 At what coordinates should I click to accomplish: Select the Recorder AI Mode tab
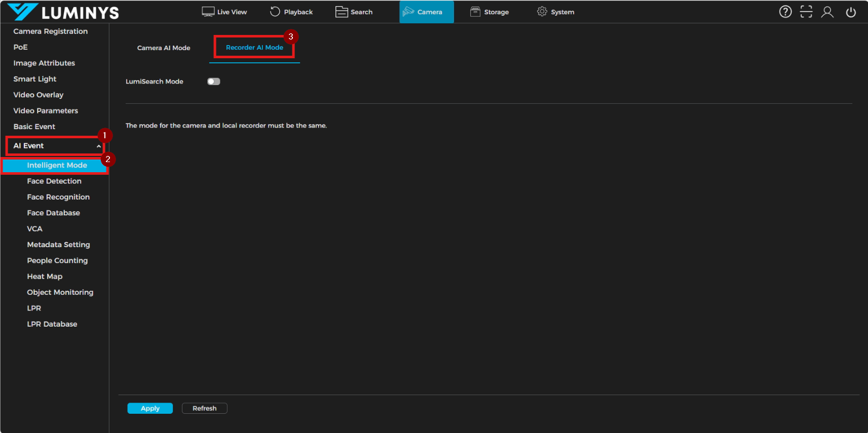254,48
